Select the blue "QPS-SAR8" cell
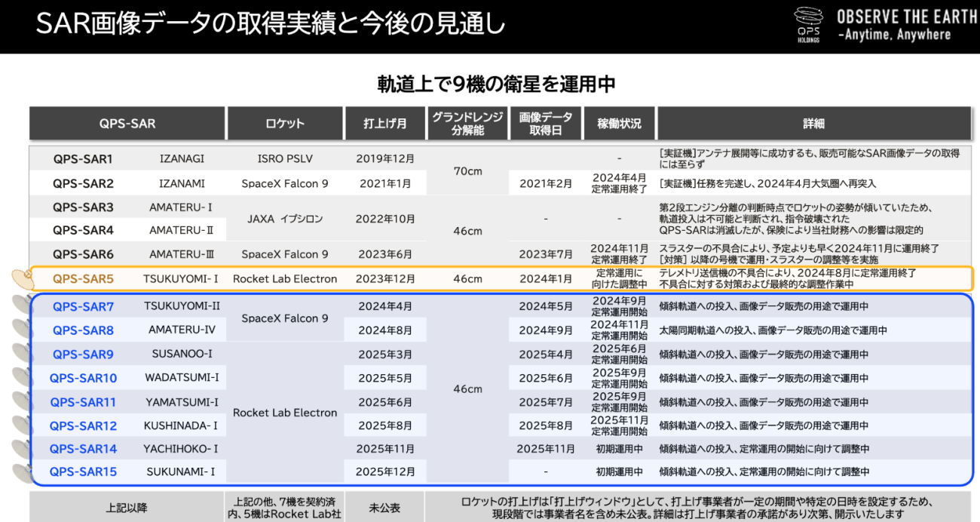980x522 pixels. tap(83, 330)
